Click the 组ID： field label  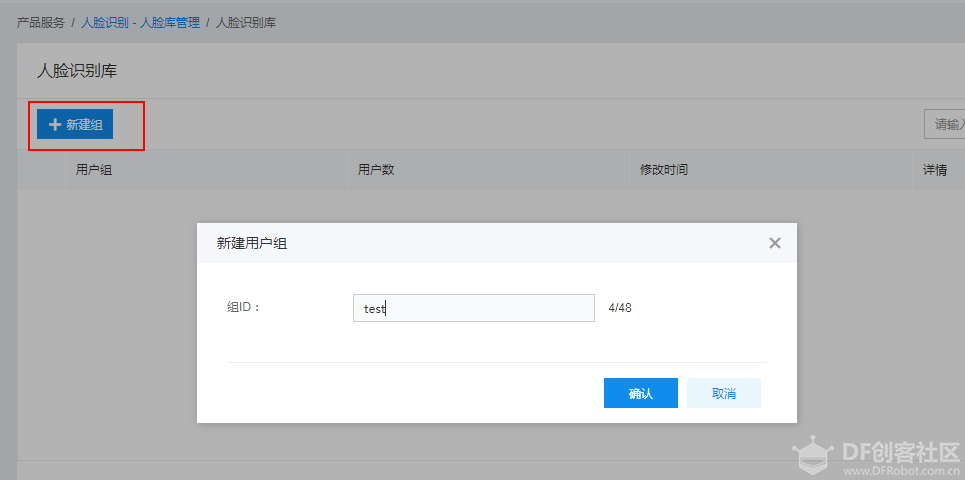[243, 308]
